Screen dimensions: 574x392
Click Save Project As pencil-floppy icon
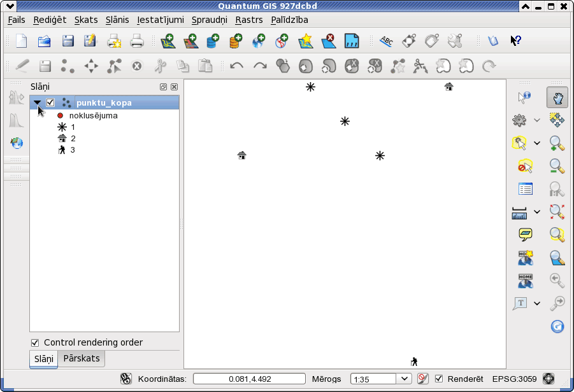point(90,41)
